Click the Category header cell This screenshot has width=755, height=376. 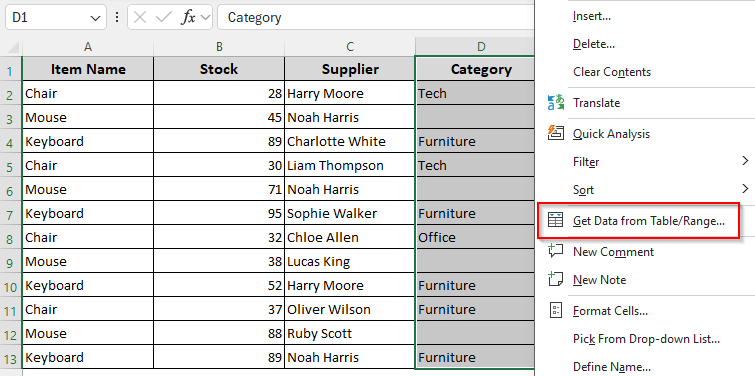pos(475,69)
